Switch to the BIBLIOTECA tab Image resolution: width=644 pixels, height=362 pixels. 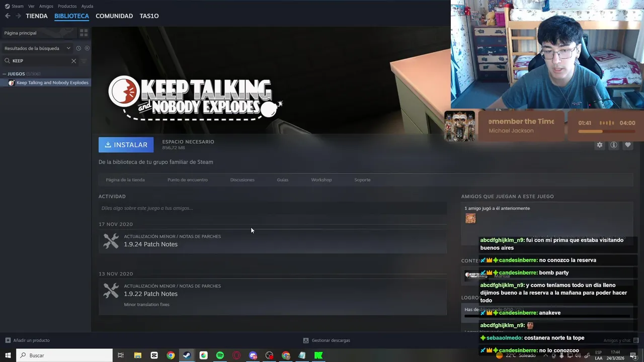[x=71, y=16]
